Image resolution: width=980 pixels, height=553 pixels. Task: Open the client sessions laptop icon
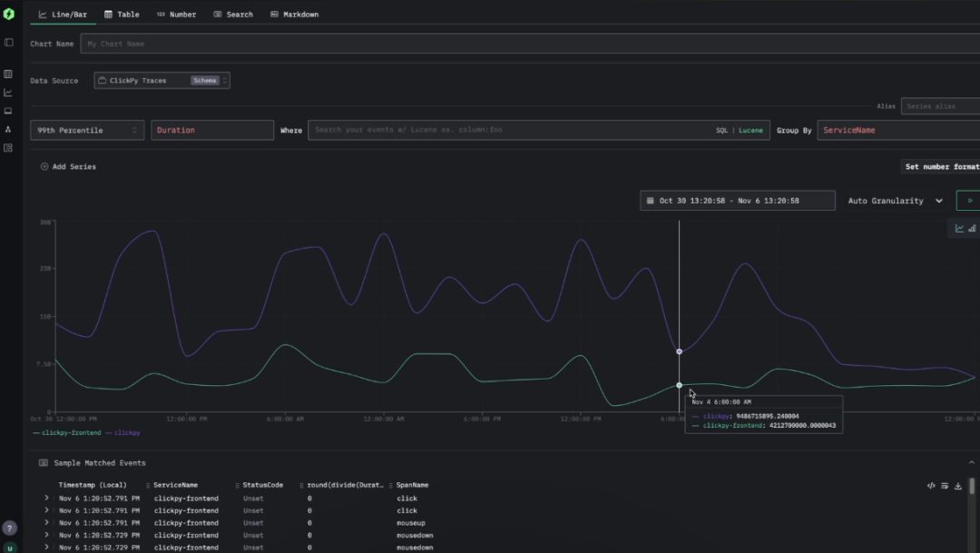(x=8, y=111)
